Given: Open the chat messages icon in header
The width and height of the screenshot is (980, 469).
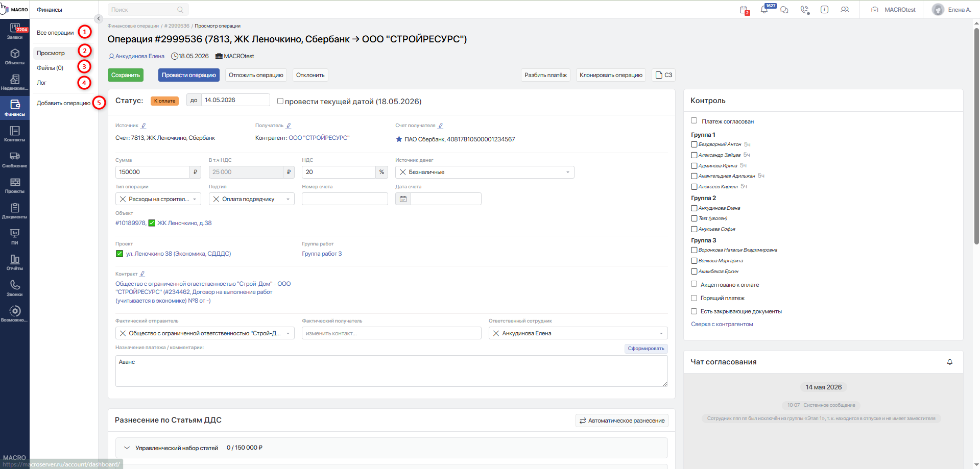Looking at the screenshot, I should point(784,10).
